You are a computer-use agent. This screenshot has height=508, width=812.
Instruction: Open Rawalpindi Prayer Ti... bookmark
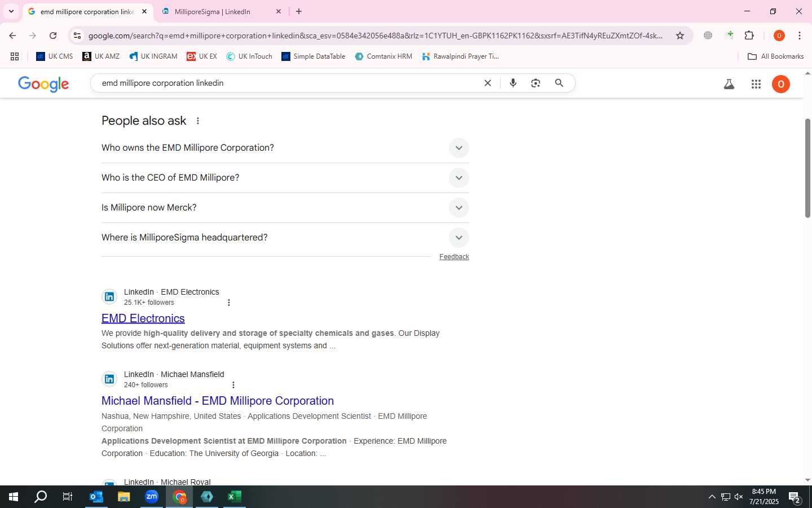pyautogui.click(x=461, y=56)
